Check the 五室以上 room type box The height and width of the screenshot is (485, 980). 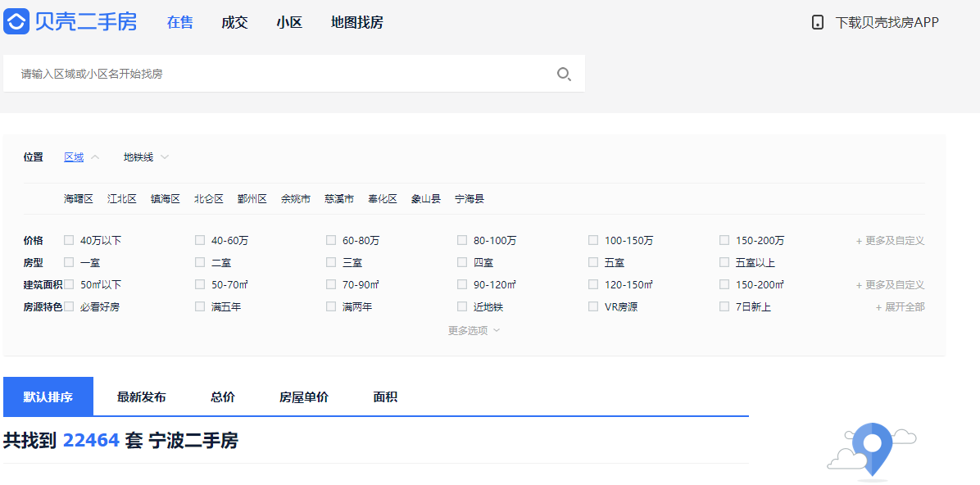click(x=724, y=262)
